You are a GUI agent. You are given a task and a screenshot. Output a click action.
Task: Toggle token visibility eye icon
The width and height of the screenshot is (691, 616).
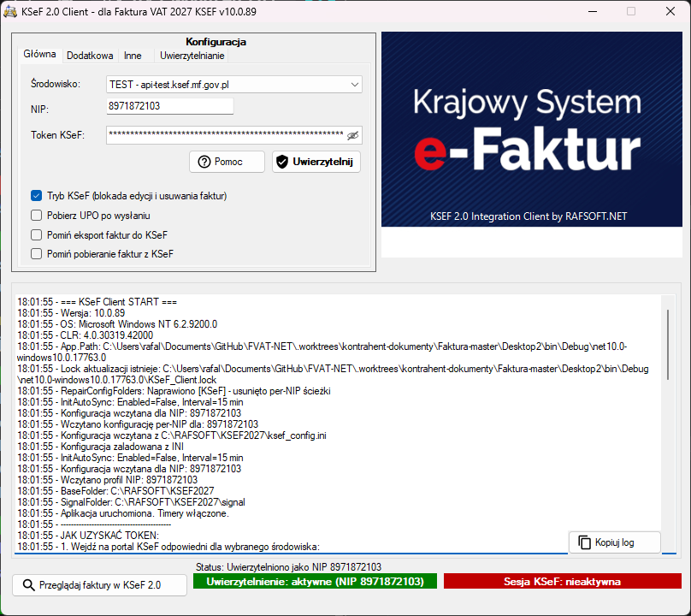coord(352,135)
